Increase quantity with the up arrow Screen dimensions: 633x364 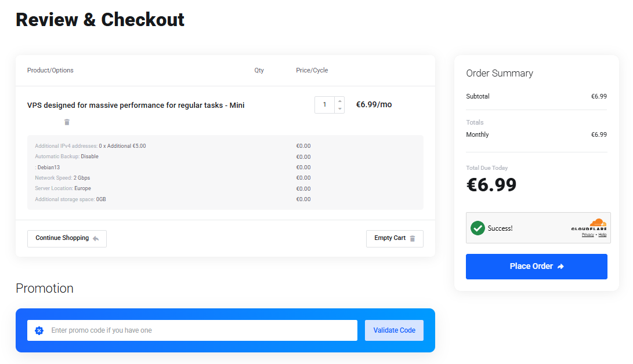(340, 101)
